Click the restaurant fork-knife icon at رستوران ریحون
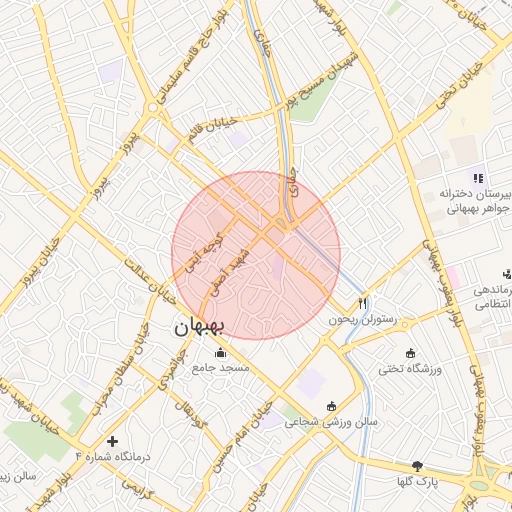This screenshot has height=512, width=512. tap(363, 303)
